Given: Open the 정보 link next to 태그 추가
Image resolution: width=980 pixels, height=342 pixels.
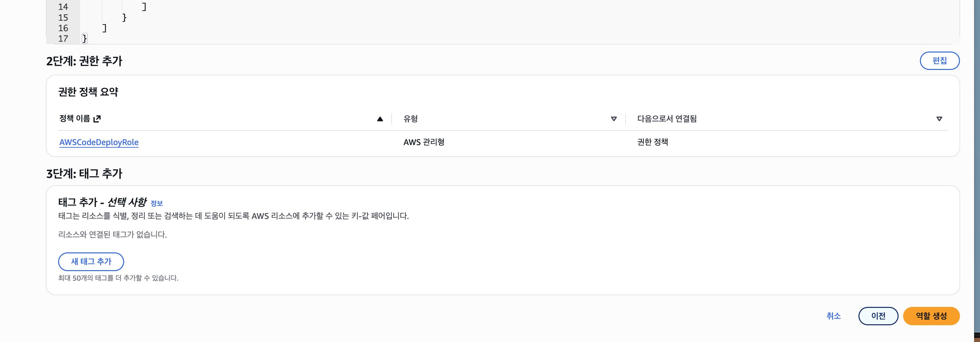Looking at the screenshot, I should pyautogui.click(x=157, y=203).
